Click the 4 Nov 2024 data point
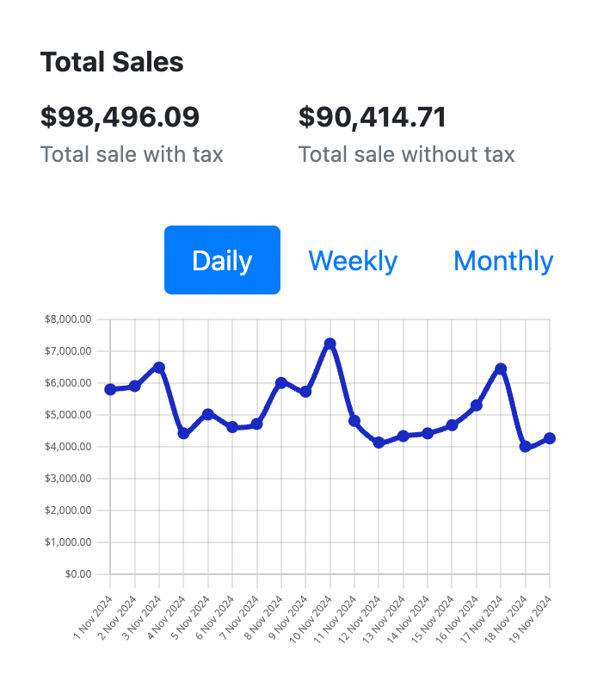This screenshot has width=616, height=687. pyautogui.click(x=183, y=433)
